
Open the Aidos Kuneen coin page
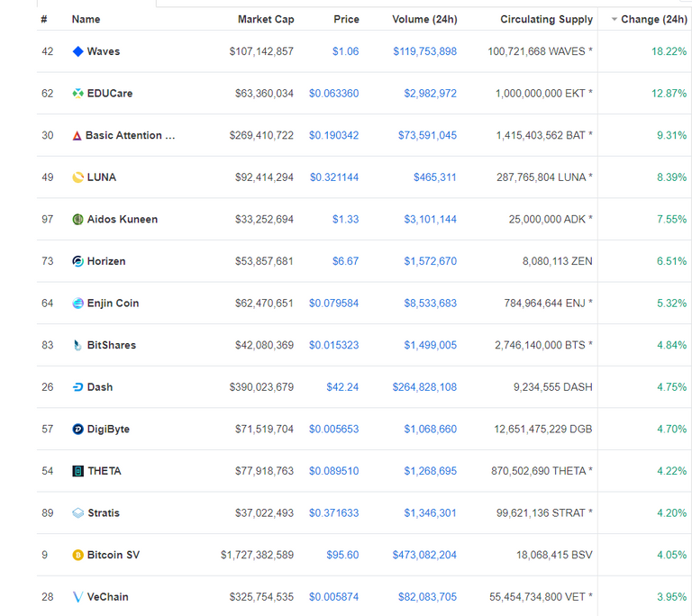coord(123,220)
